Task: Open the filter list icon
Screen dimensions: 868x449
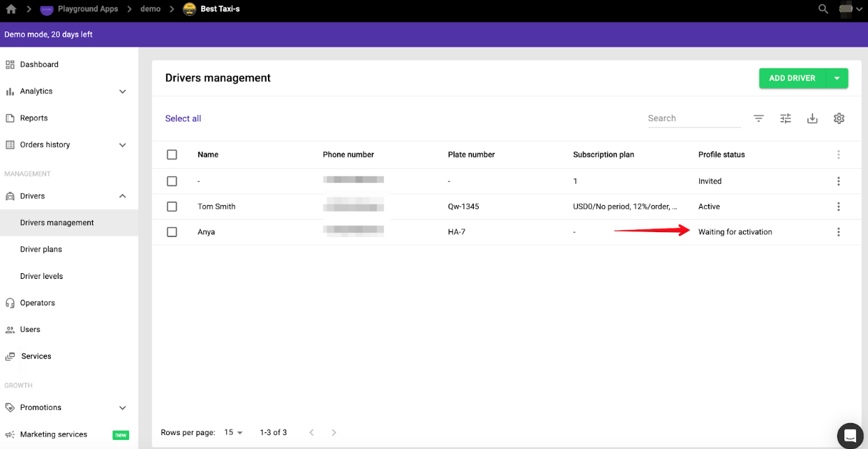Action: click(758, 119)
